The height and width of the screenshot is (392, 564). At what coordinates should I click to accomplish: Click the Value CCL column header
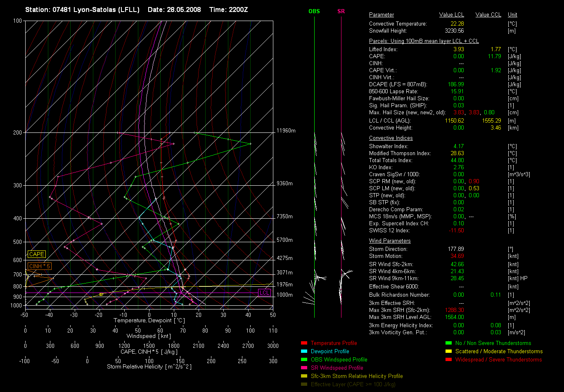[x=488, y=15]
